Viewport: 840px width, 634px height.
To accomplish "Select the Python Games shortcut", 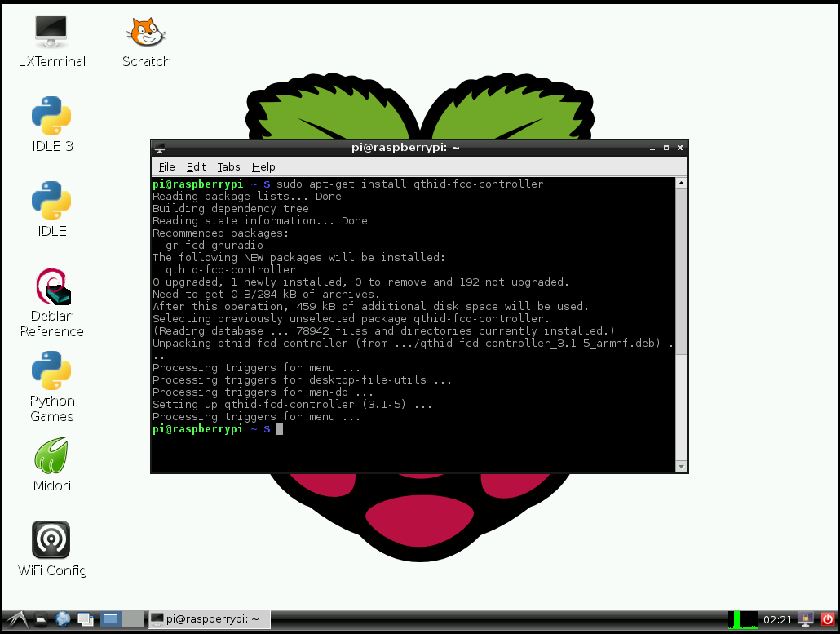I will pyautogui.click(x=51, y=387).
